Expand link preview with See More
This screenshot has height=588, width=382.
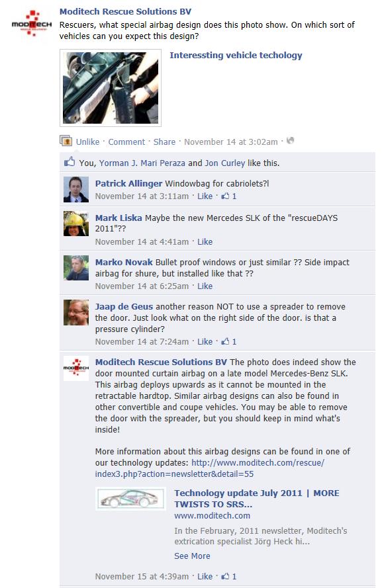[192, 556]
